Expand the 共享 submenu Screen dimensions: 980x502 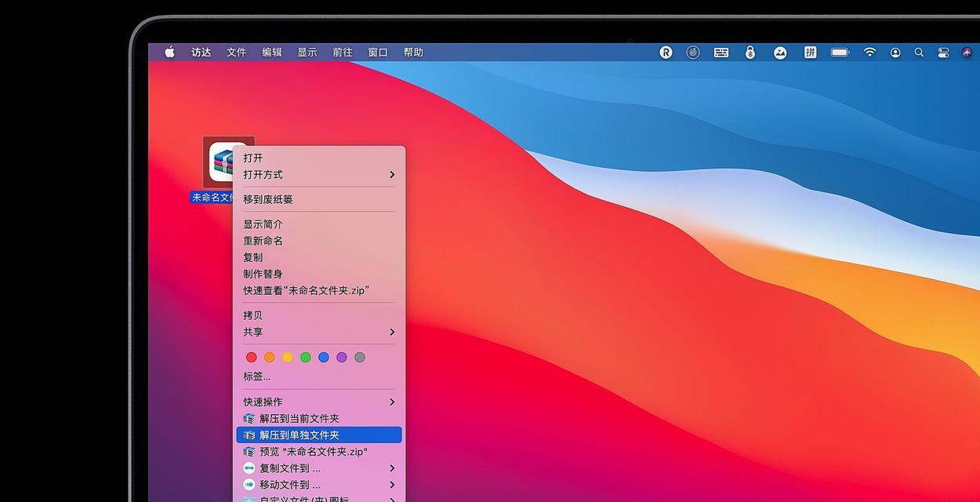coord(319,332)
